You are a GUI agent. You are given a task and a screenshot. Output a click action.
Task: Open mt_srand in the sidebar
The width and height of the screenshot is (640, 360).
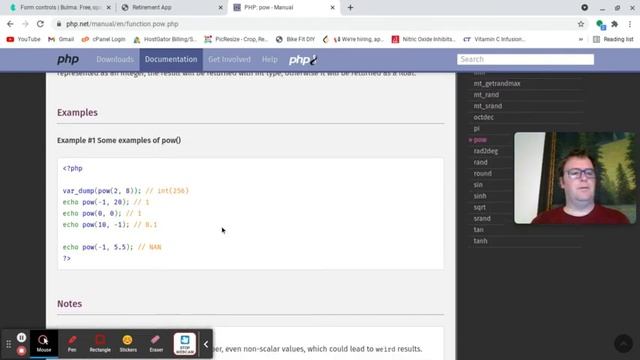[x=488, y=106]
